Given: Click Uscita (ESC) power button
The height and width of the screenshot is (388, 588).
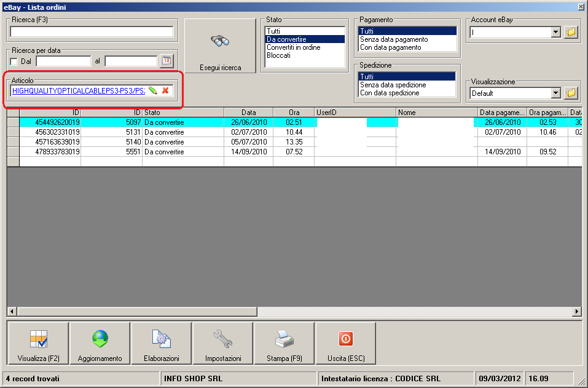Looking at the screenshot, I should click(x=346, y=343).
